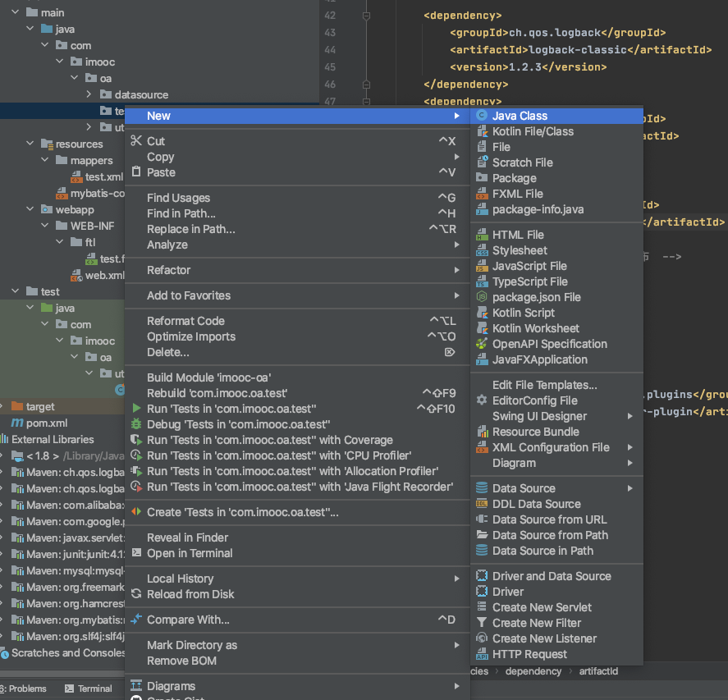The width and height of the screenshot is (728, 700).
Task: Click the Create New Filter funnel icon
Action: [x=482, y=623]
